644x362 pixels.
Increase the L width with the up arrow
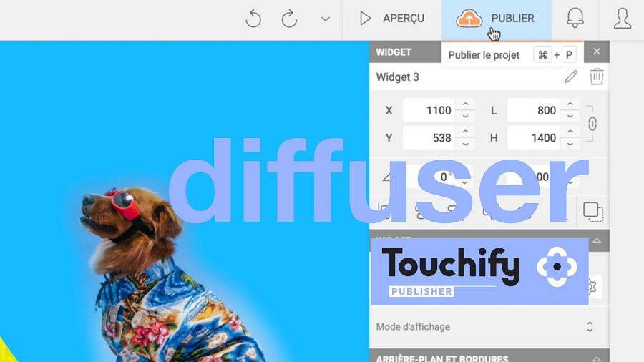tap(570, 104)
